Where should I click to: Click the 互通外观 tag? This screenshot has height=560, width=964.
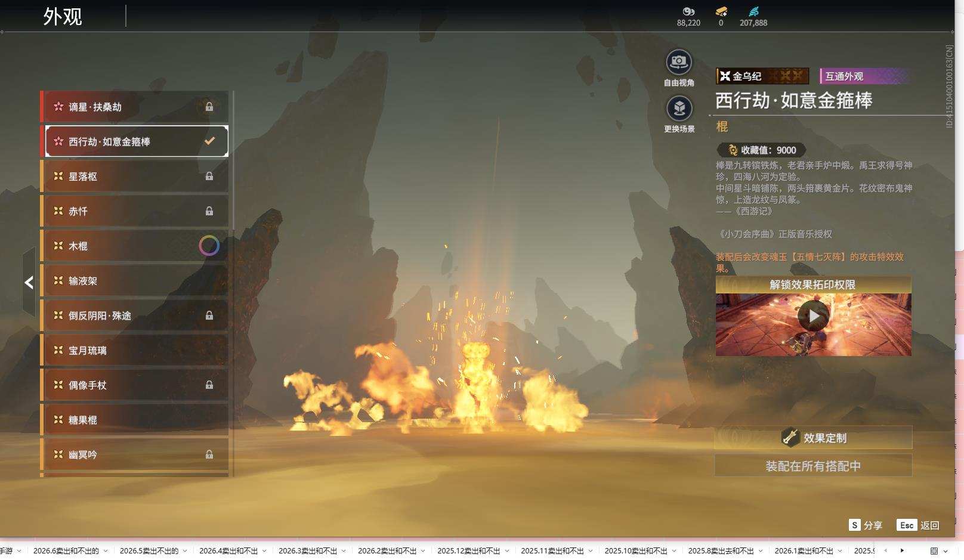[x=866, y=76]
